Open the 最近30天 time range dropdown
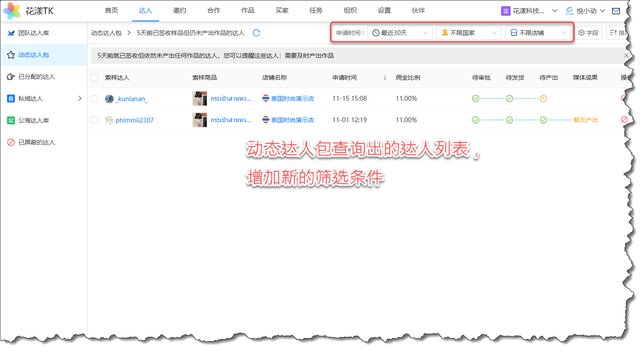 [x=400, y=33]
